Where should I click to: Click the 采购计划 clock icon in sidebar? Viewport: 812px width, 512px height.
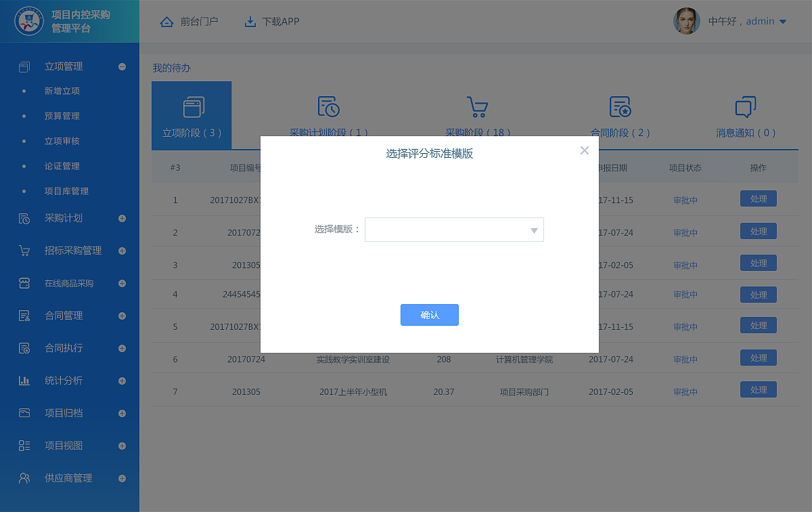coord(22,218)
